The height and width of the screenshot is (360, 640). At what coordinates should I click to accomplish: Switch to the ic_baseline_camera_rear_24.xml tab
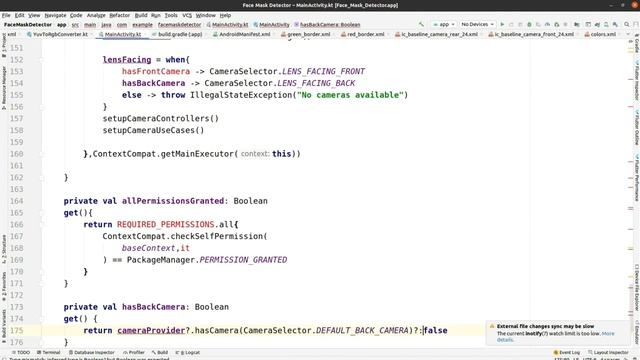[x=437, y=34]
